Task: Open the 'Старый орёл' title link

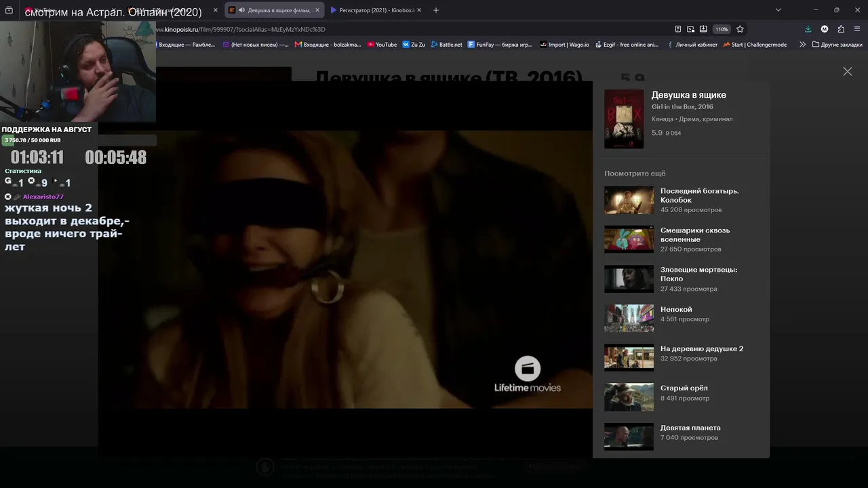Action: pos(684,388)
